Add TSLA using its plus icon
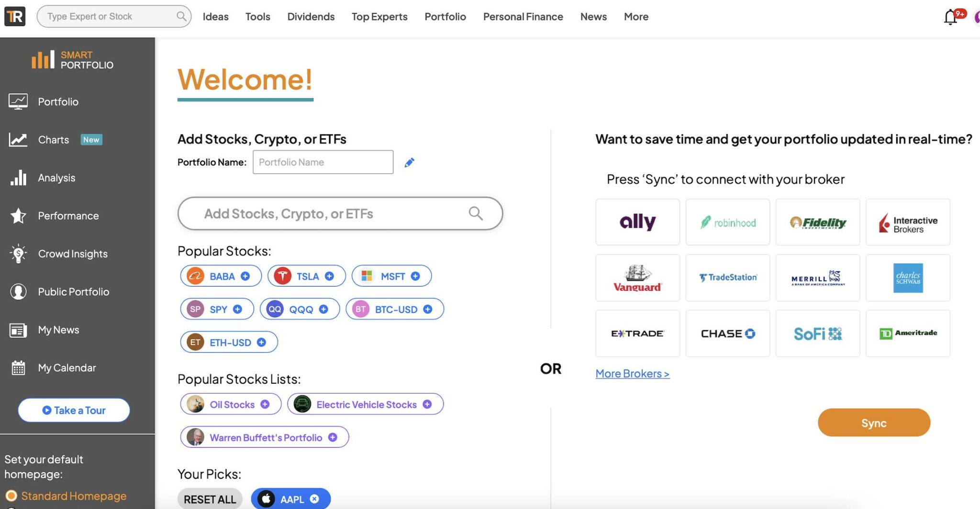This screenshot has height=509, width=980. [x=329, y=276]
